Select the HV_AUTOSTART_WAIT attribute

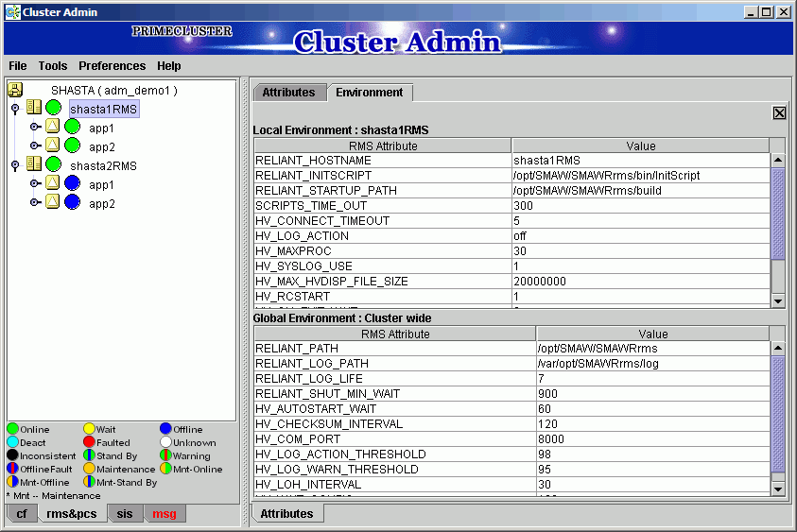coord(395,409)
